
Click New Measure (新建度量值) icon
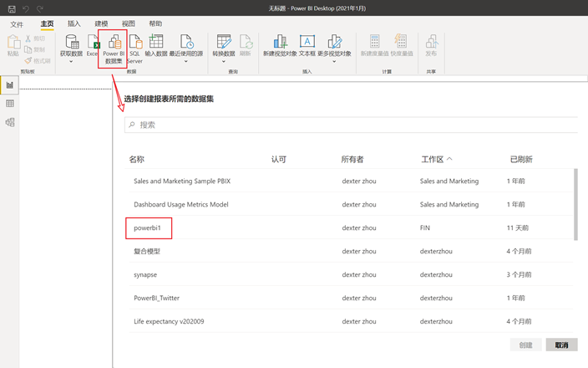[375, 41]
